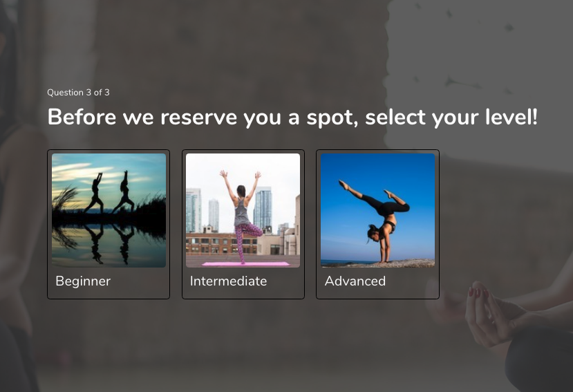The height and width of the screenshot is (392, 573).
Task: Select the Beginner level card
Action: pyautogui.click(x=109, y=224)
